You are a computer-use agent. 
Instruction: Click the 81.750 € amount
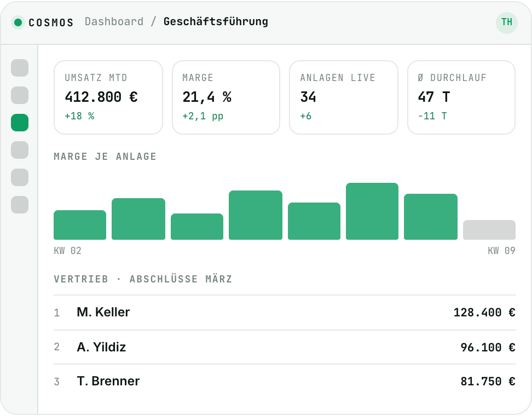click(488, 382)
